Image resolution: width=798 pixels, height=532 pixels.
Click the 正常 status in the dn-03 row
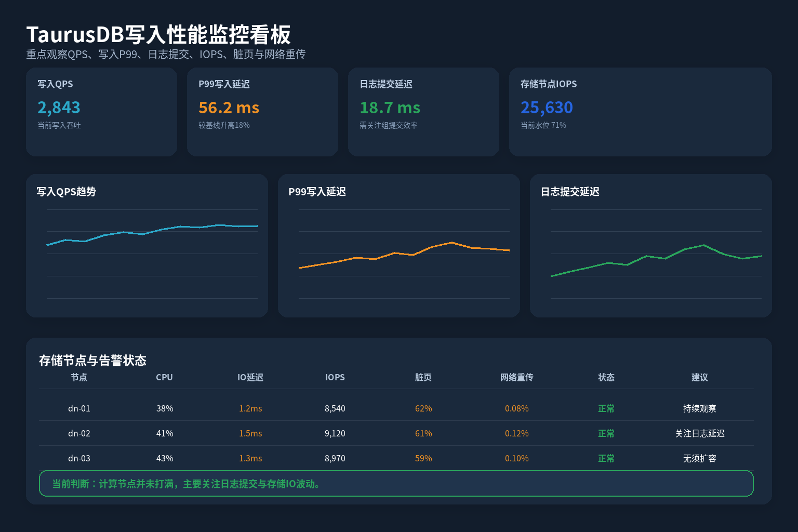606,458
